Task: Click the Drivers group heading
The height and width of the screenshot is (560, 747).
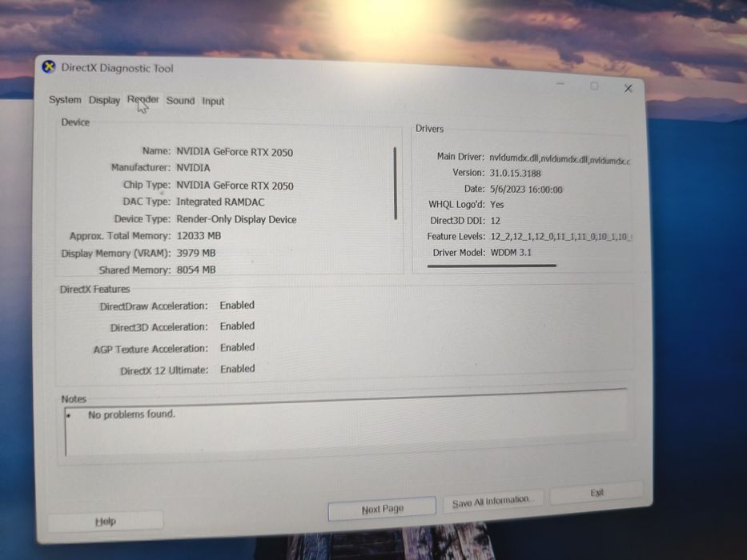Action: [429, 129]
